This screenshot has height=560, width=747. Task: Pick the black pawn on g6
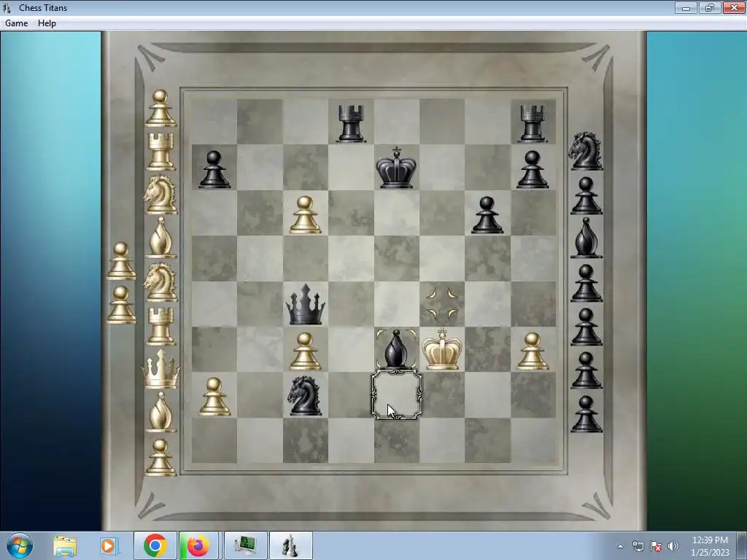pos(487,215)
